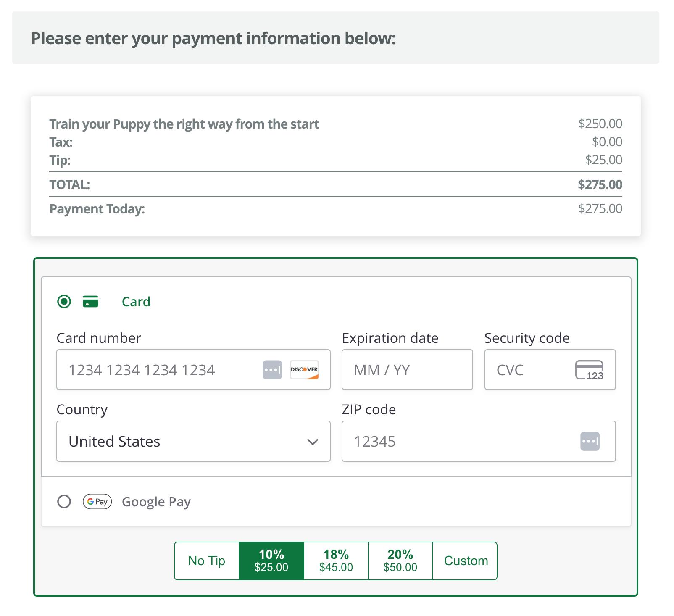Screen dimensions: 674x616
Task: Choose the Custom tip option
Action: tap(466, 561)
